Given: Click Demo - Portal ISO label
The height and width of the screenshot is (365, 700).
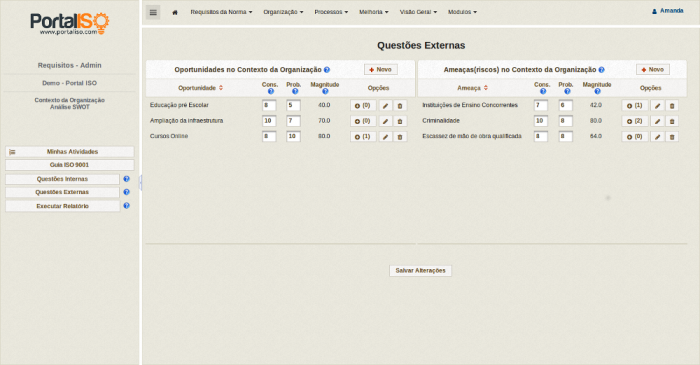Looking at the screenshot, I should (70, 83).
